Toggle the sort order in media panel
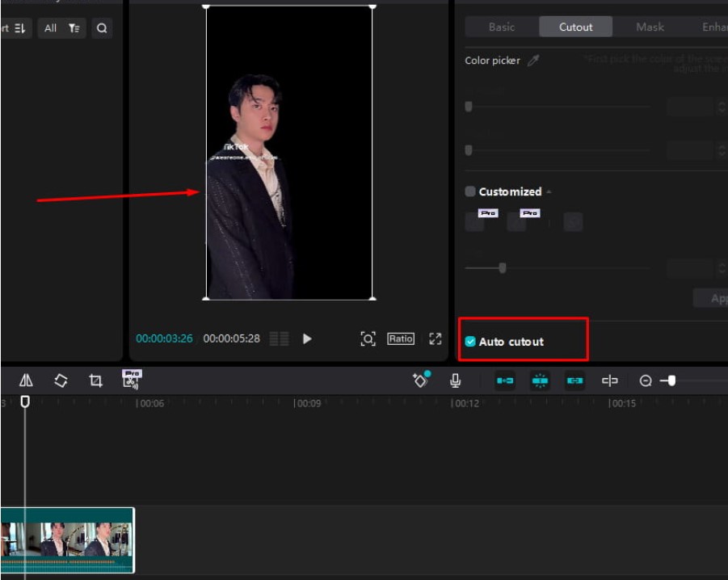Screen dimensions: 728x580 (18, 28)
